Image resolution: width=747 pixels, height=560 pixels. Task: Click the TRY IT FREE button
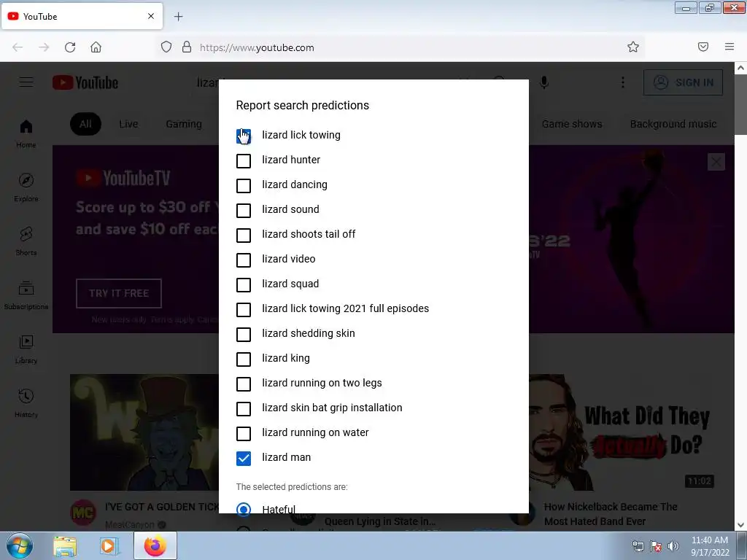[119, 293]
